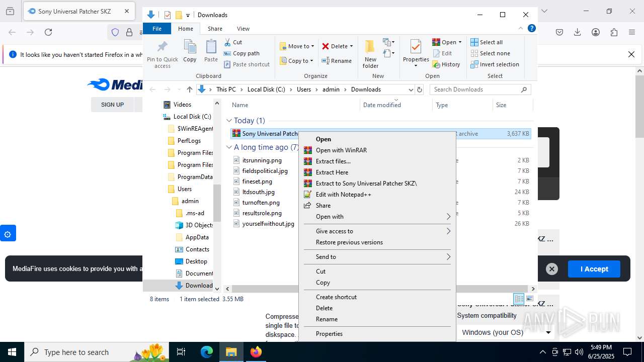Screen dimensions: 644x362
Task: Switch to Details view icon
Action: pos(519,299)
